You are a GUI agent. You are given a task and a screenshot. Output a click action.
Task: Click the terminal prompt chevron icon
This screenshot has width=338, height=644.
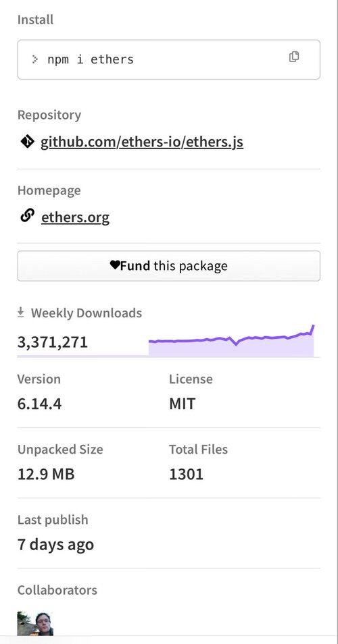(35, 59)
